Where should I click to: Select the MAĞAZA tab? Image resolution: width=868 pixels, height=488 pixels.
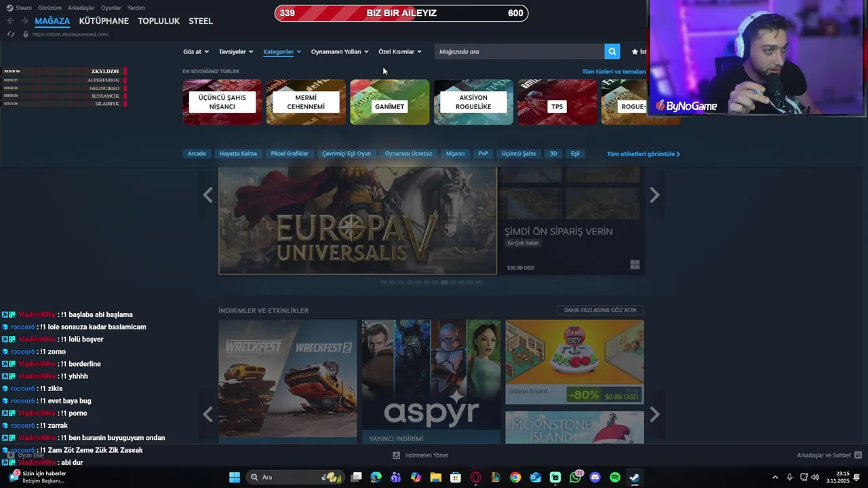pyautogui.click(x=52, y=21)
